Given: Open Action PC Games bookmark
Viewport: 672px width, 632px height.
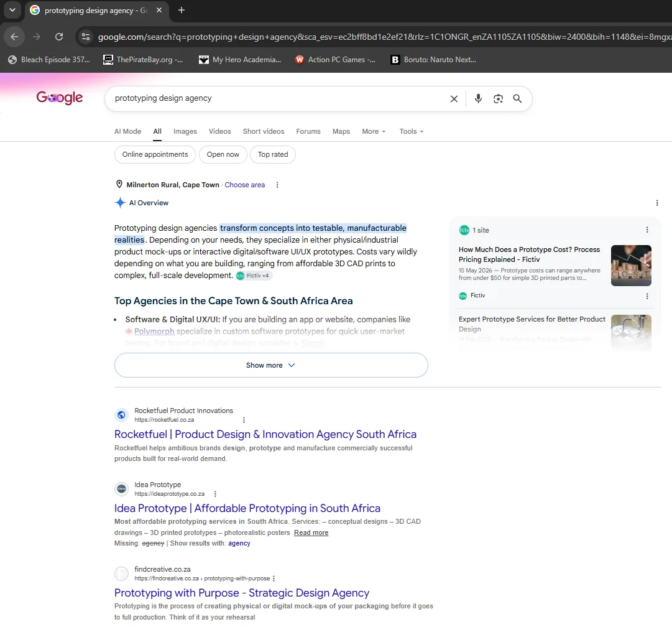Looking at the screenshot, I should point(335,60).
